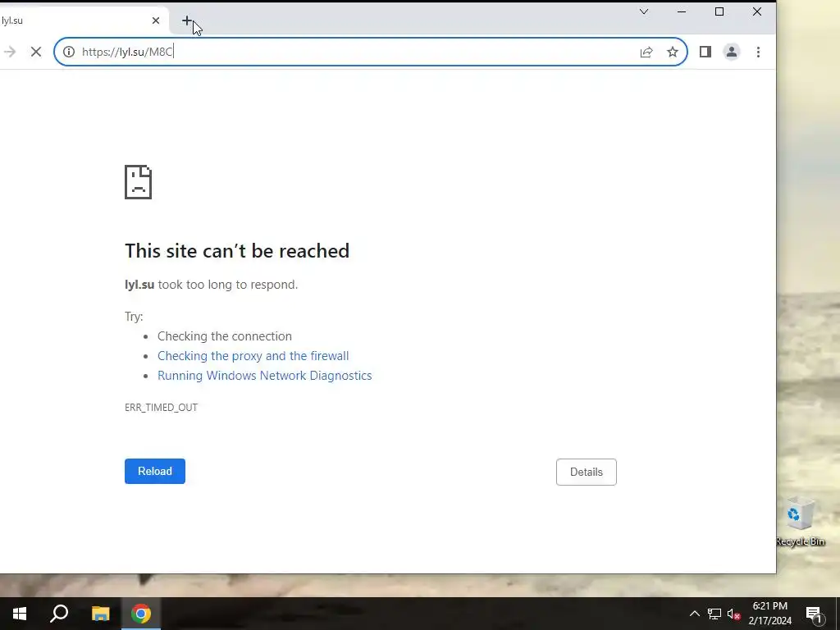Open network status tray icon
Viewport: 840px width, 630px height.
click(714, 614)
